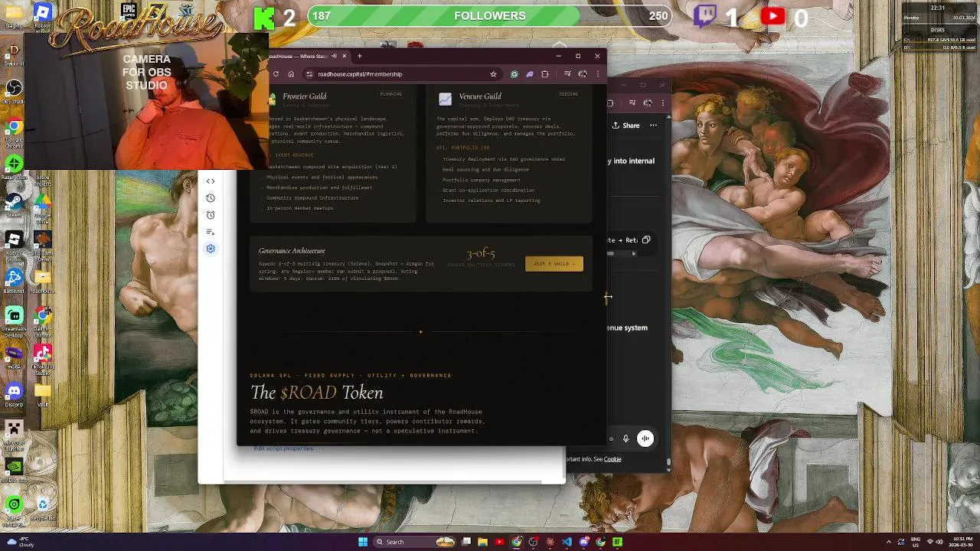Select the RoadHouse browser tab

tap(308, 56)
